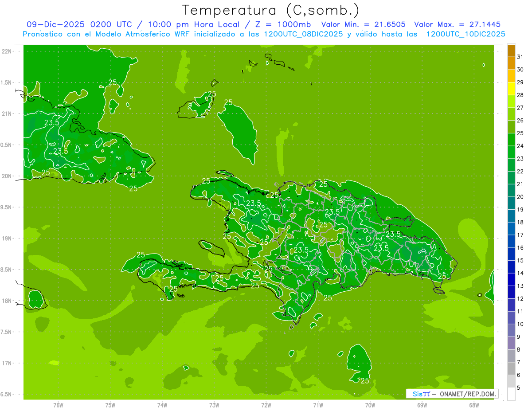Click the purple swatch between 9 and 10
532x411 pixels.
[511, 330]
